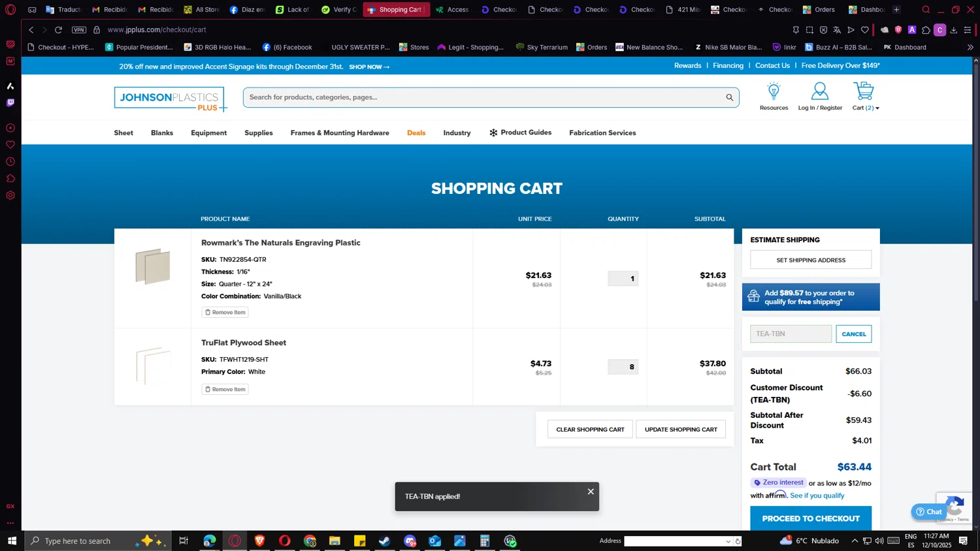Click Johnson Plastics Plus logo
This screenshot has height=551, width=980.
(170, 99)
